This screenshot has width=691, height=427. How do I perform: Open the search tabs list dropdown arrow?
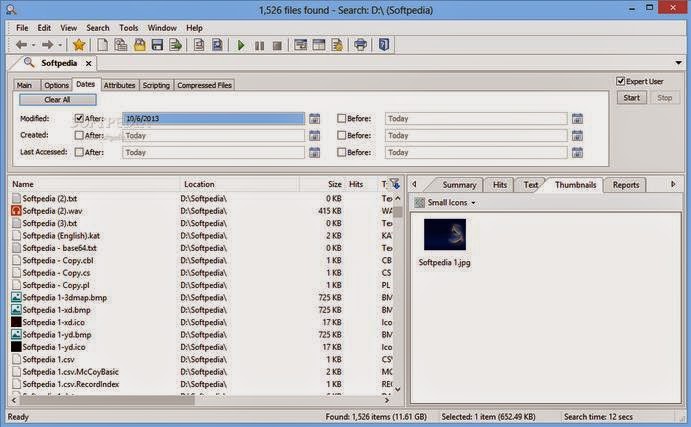tap(679, 63)
